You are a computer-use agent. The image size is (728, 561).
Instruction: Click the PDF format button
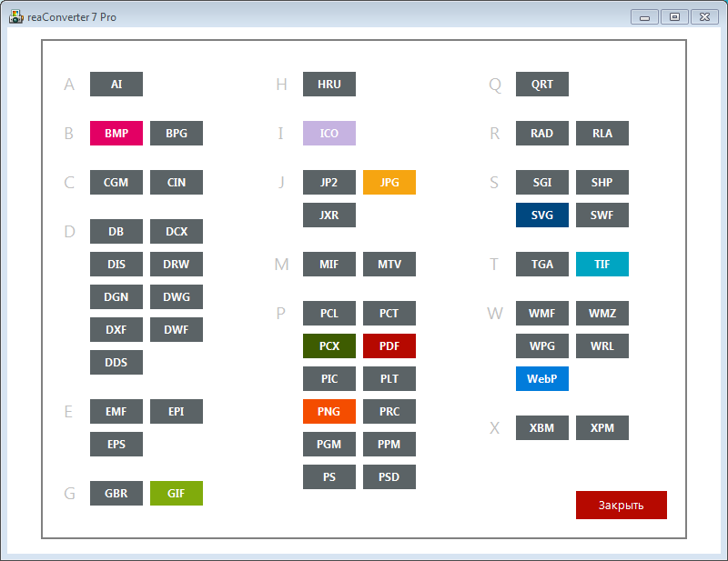[x=389, y=346]
